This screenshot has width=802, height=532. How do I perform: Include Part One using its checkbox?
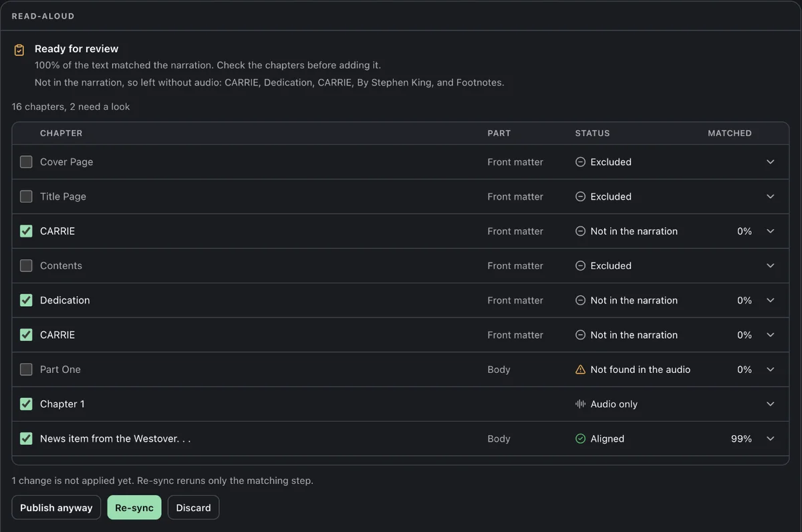(26, 370)
